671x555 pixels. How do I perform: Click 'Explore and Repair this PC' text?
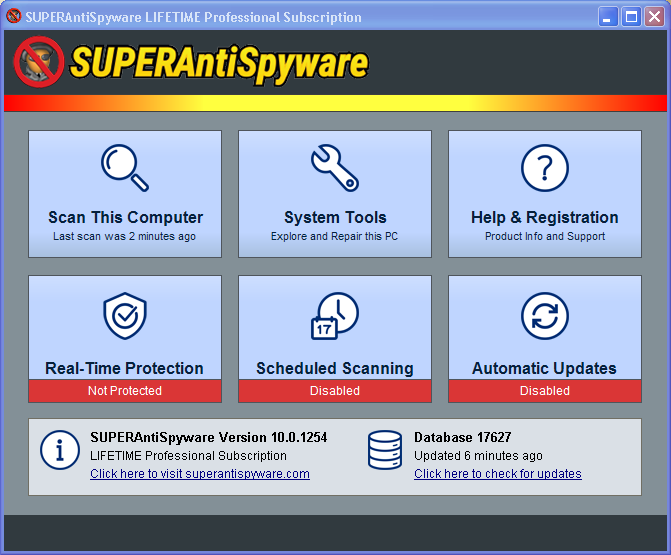334,236
